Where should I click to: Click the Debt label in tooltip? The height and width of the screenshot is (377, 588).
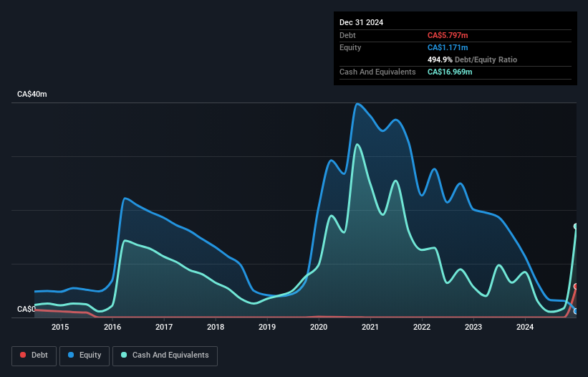[347, 35]
